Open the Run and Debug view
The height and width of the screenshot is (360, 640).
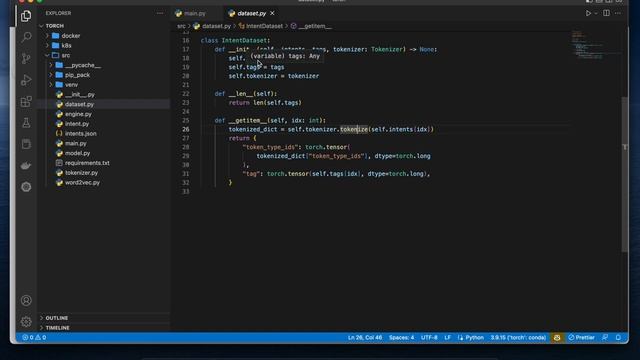point(26,80)
